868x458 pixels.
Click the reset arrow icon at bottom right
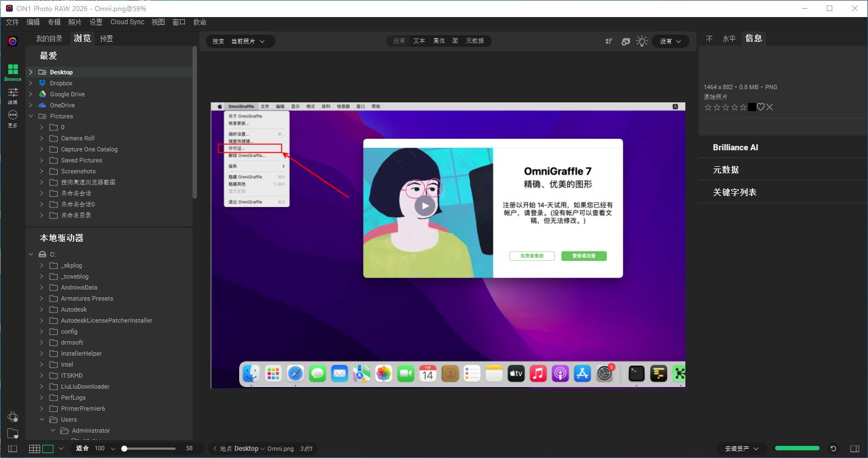point(833,449)
